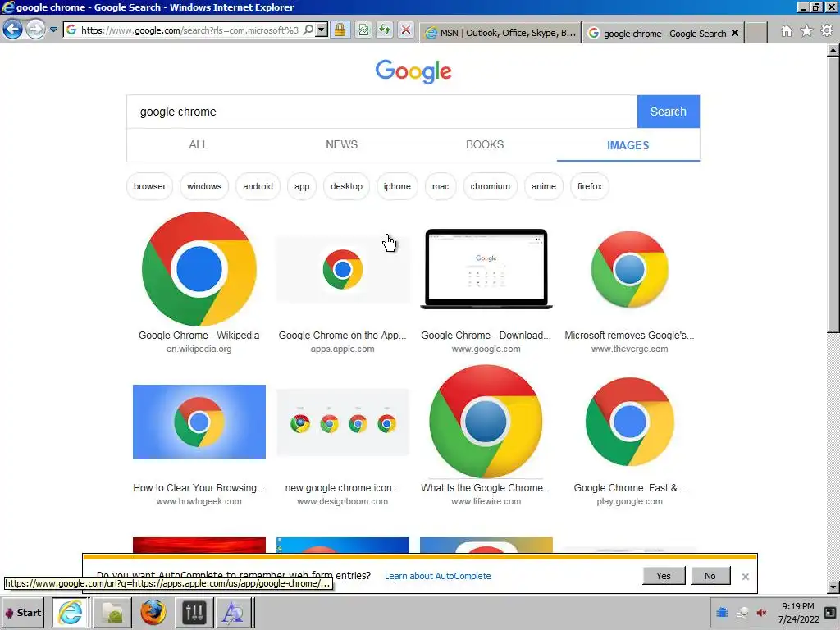
Task: Click How to Clear Your Browsing... link
Action: (x=199, y=488)
